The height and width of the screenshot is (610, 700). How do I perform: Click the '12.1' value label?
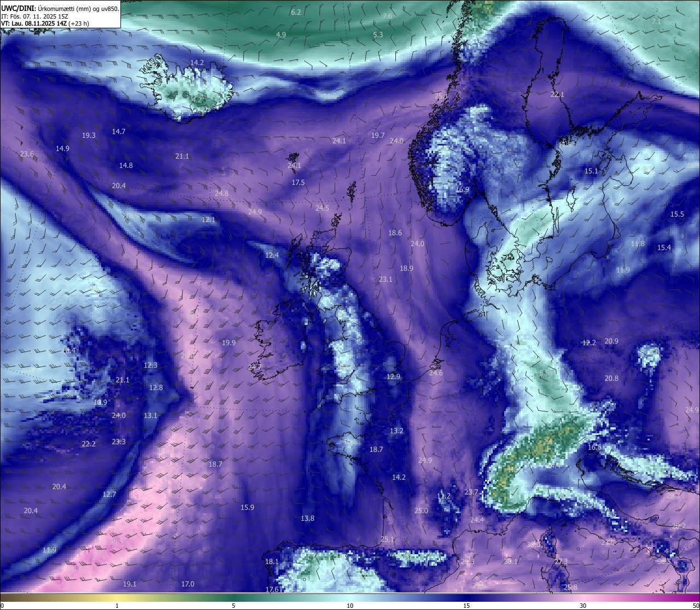pos(208,219)
